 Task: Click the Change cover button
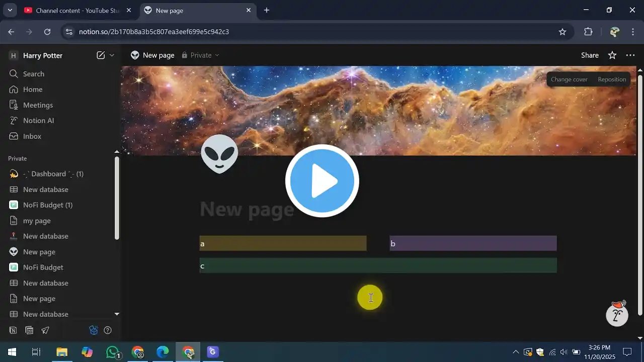coord(569,79)
